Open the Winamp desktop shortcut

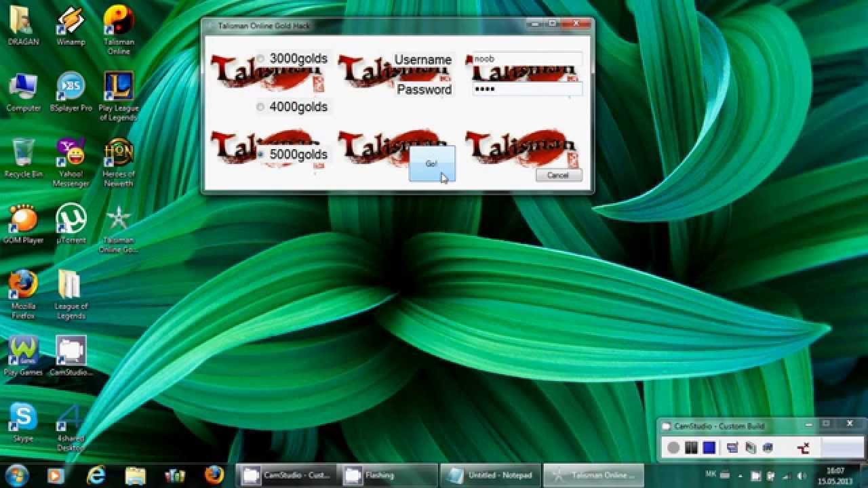[x=71, y=26]
